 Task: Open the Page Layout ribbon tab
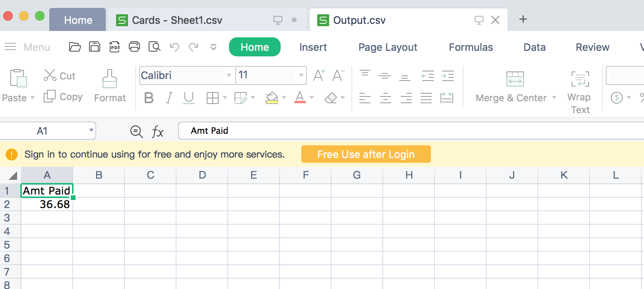click(388, 47)
